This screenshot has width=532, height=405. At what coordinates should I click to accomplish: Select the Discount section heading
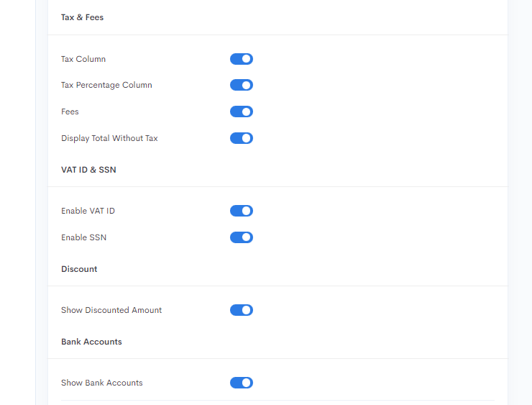79,269
